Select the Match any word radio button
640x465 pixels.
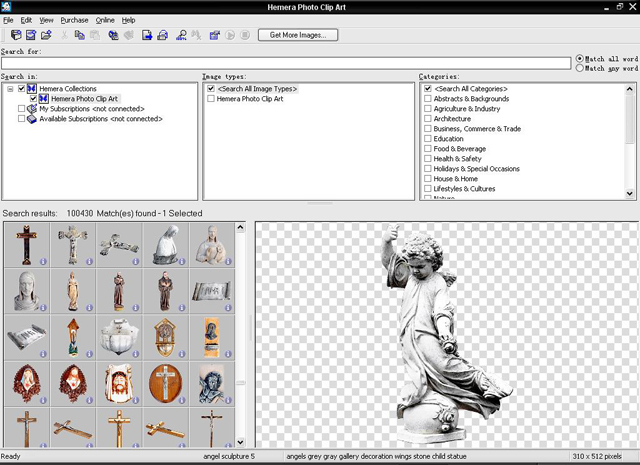click(580, 68)
